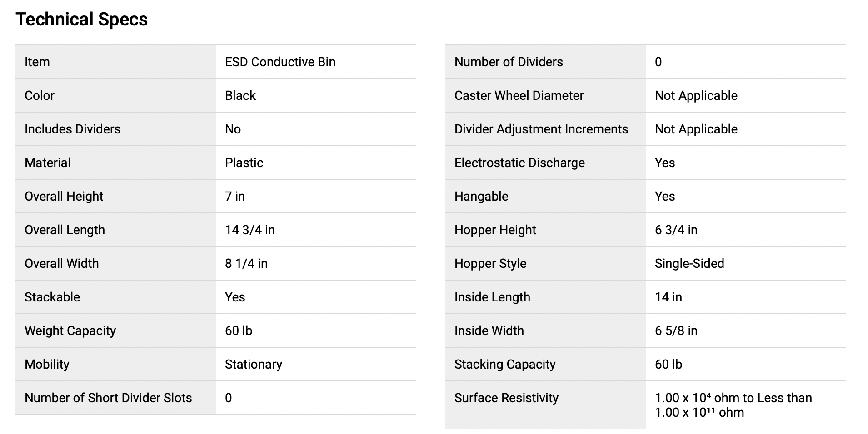Click the Number of Short Divider Slots label

[108, 398]
